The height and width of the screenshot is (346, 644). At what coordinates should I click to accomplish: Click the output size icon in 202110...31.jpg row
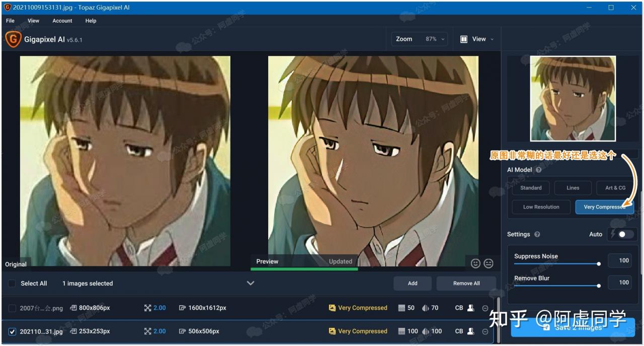point(182,331)
